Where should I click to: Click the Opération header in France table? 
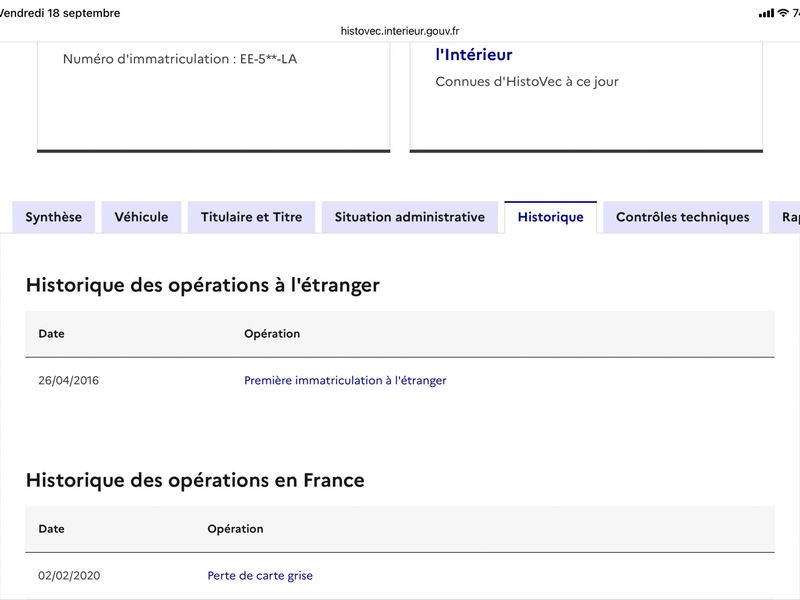(235, 529)
